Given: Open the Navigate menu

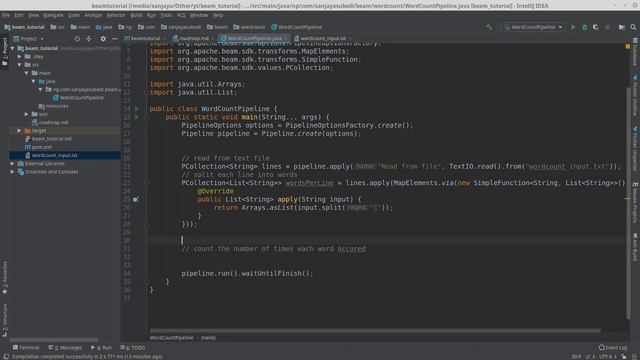Looking at the screenshot, I should point(53,15).
